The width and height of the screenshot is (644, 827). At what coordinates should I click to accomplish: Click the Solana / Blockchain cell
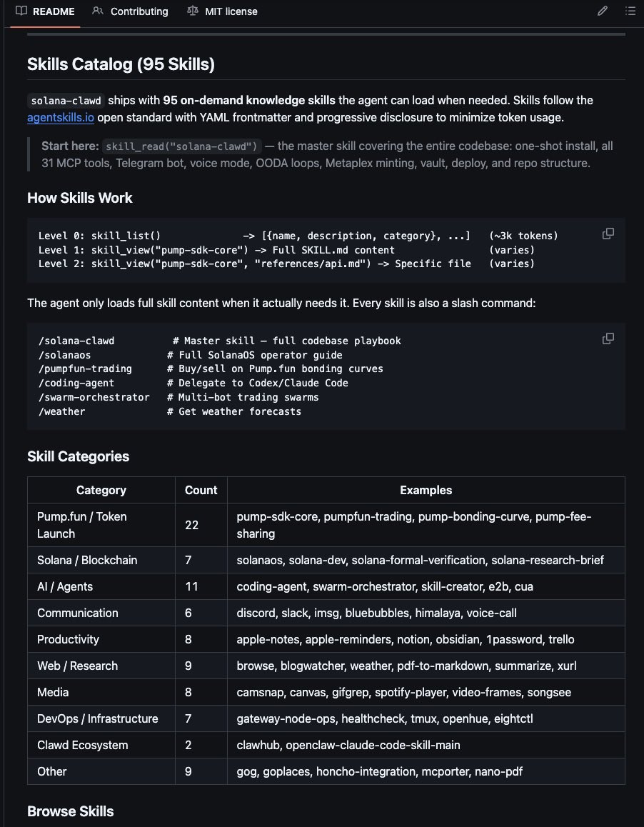[x=101, y=560]
